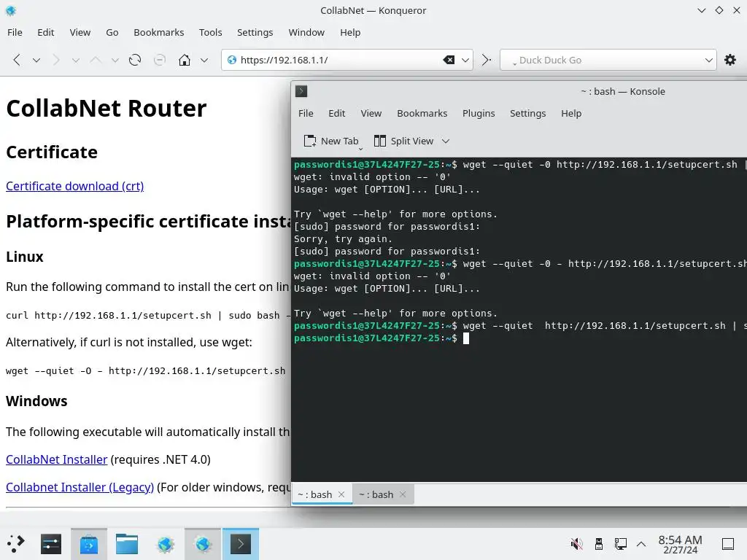Expand the home button dropdown arrow
This screenshot has width=747, height=560.
204,60
